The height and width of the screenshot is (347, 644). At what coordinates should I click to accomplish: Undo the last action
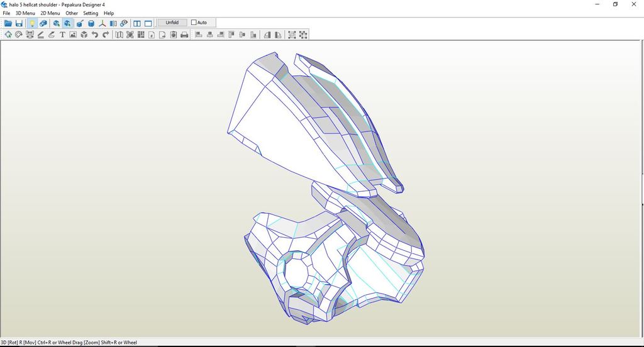click(95, 35)
